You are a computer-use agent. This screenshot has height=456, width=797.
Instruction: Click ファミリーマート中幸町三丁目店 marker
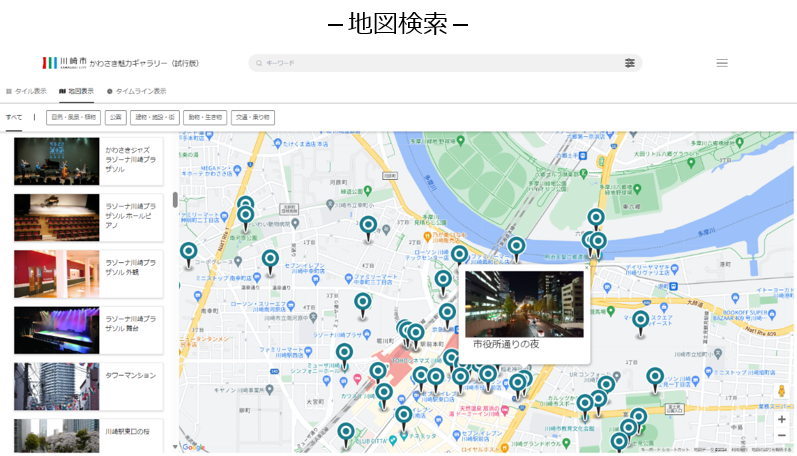tap(349, 279)
